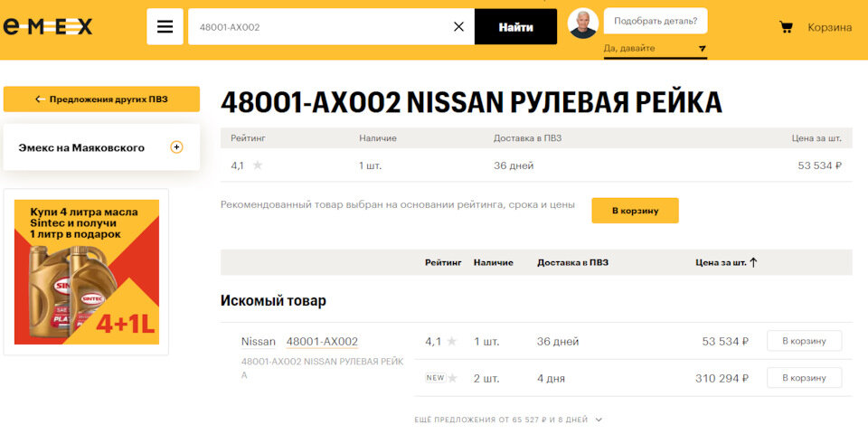The image size is (868, 434).
Task: Open the Sintec 4+1L oil promo banner
Action: pyautogui.click(x=87, y=272)
